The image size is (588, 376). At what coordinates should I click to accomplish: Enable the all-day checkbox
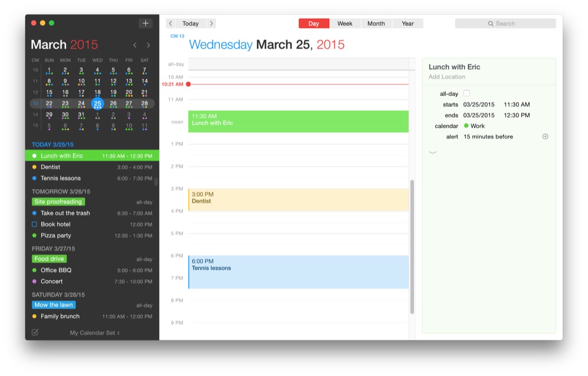467,94
